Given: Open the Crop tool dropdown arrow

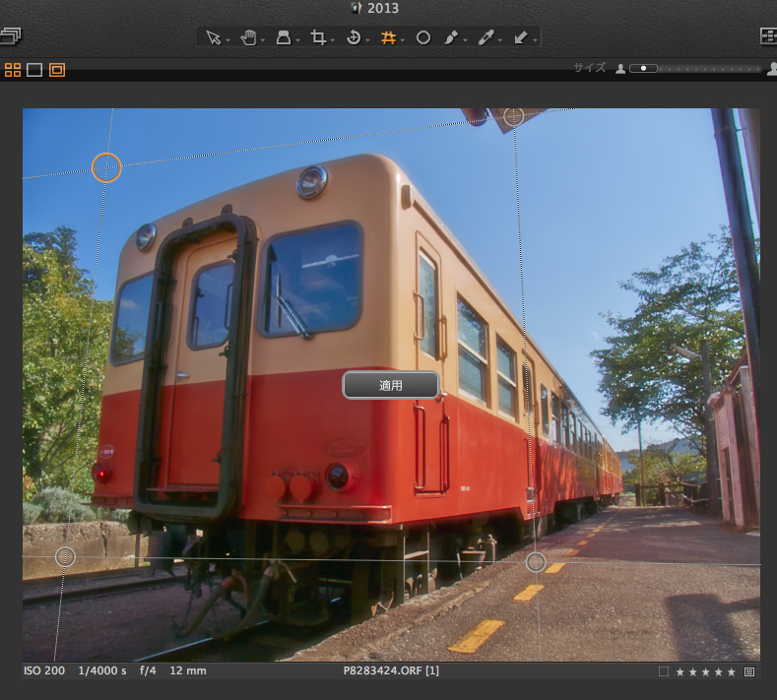Looking at the screenshot, I should [332, 40].
